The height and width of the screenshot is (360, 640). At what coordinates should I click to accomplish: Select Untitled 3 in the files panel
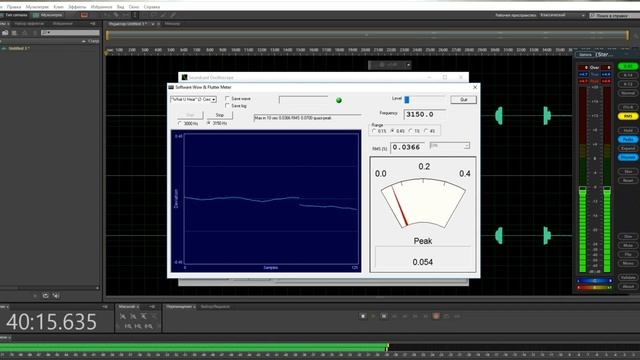coord(19,48)
